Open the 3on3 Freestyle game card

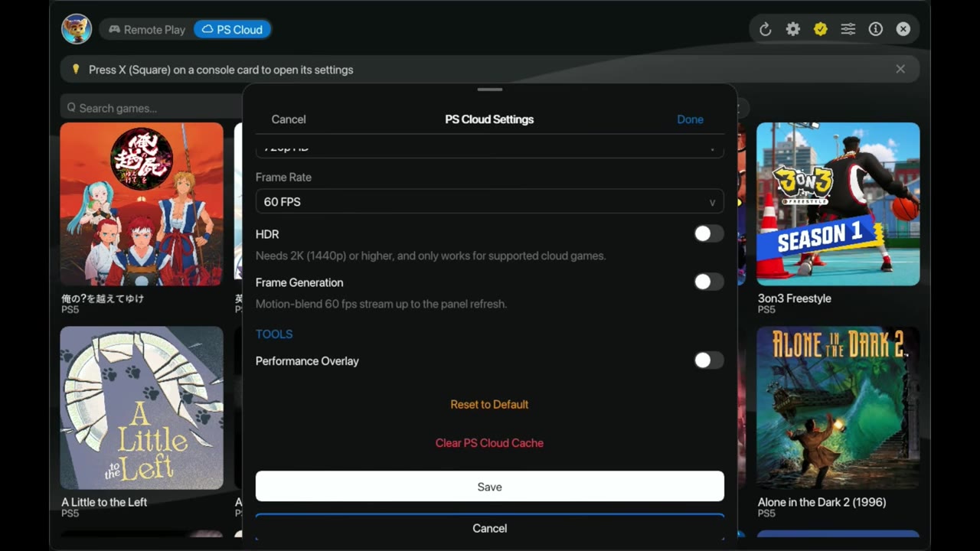click(x=838, y=204)
